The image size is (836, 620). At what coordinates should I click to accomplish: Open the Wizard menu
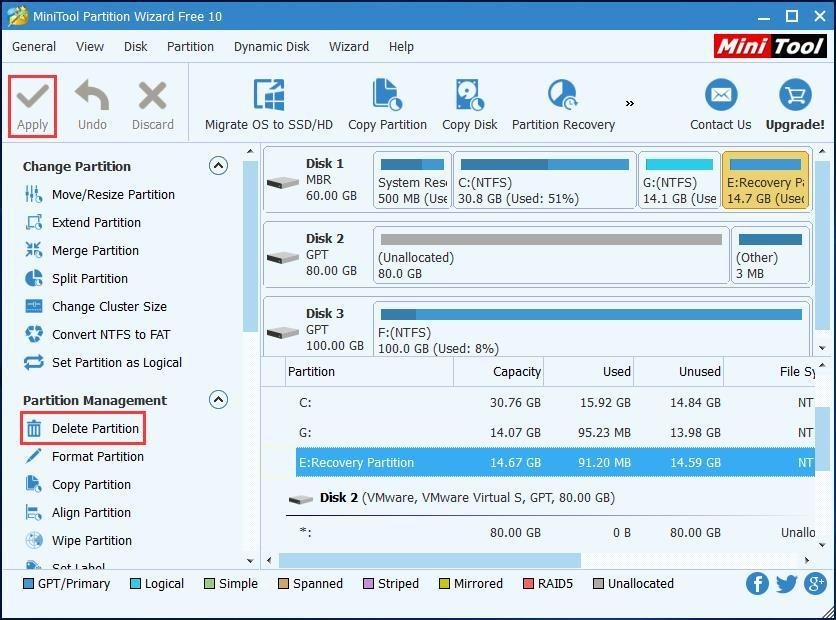[x=349, y=47]
